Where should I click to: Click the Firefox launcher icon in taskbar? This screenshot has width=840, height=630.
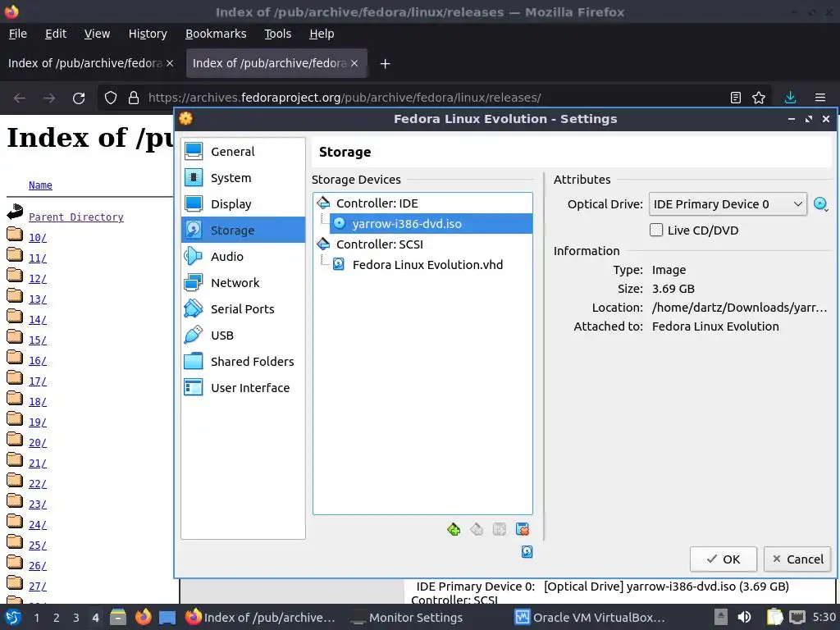(143, 617)
